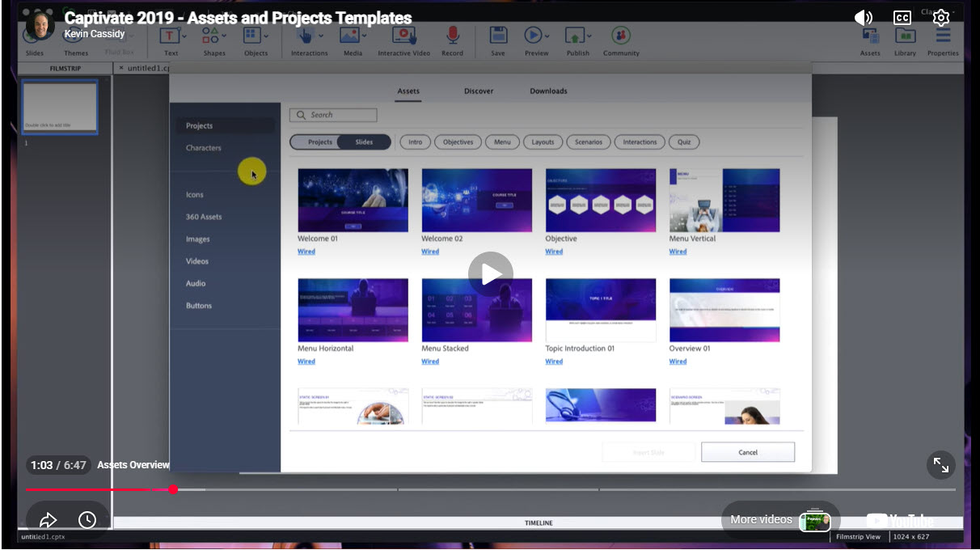
Task: Open the Library panel icon
Action: 905,36
